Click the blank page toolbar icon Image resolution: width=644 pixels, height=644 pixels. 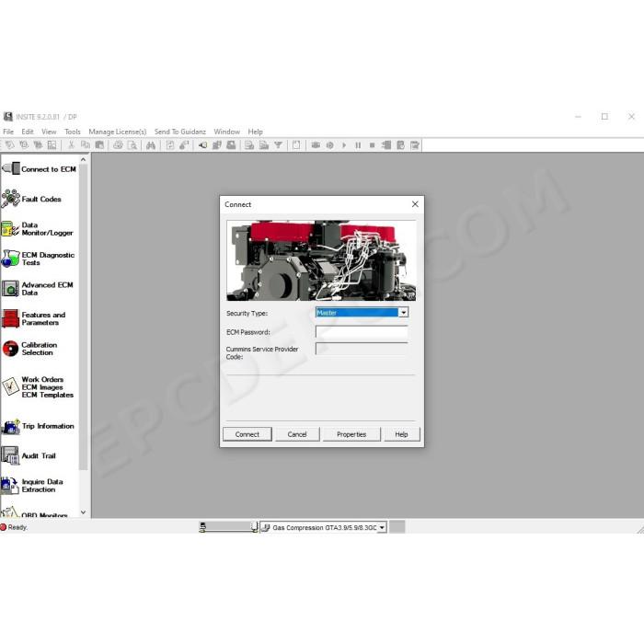pos(296,145)
